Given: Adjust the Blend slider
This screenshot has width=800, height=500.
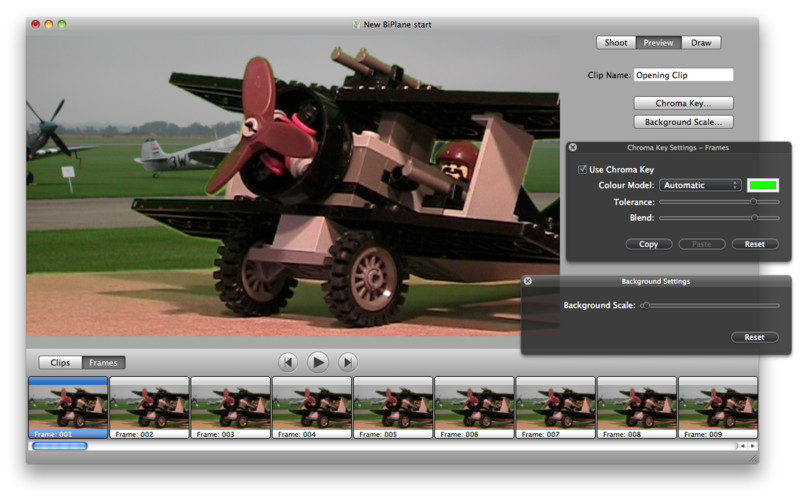Looking at the screenshot, I should click(719, 218).
